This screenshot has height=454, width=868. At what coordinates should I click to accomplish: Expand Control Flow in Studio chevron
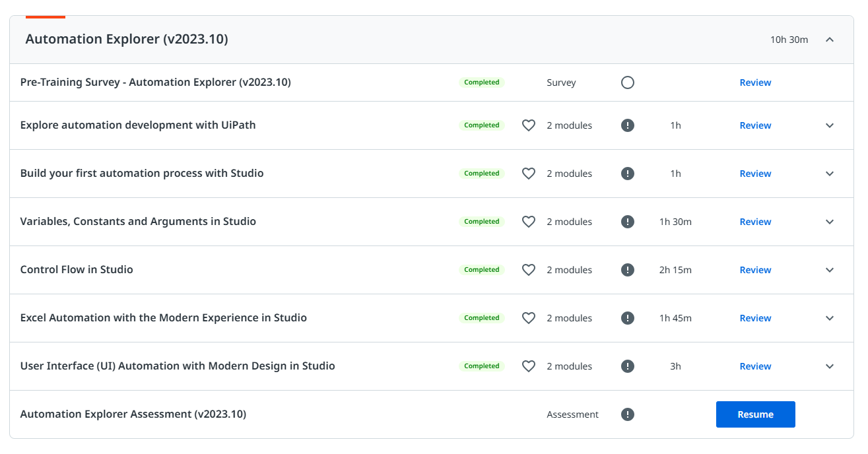830,270
